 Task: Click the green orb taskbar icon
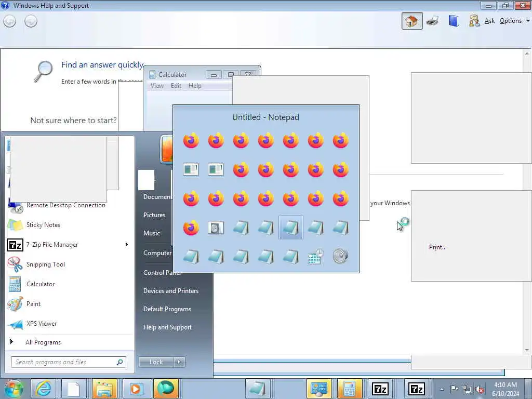(166, 389)
